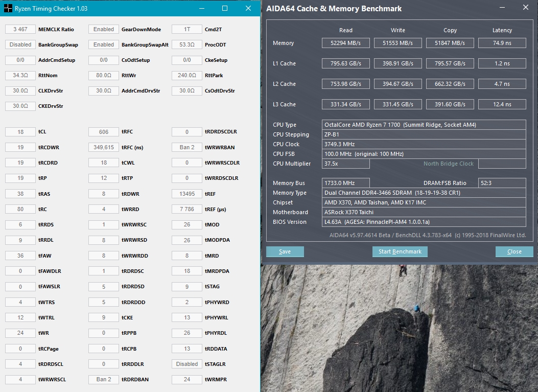
Task: Click the tSTAGLR Disabled value box
Action: (187, 364)
